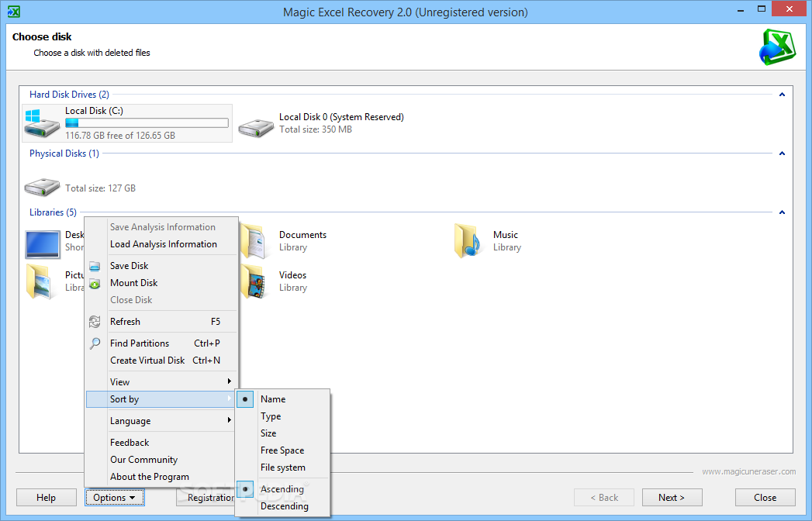
Task: Click '116.78 GB free of 126.65 GB' text
Action: tap(120, 136)
